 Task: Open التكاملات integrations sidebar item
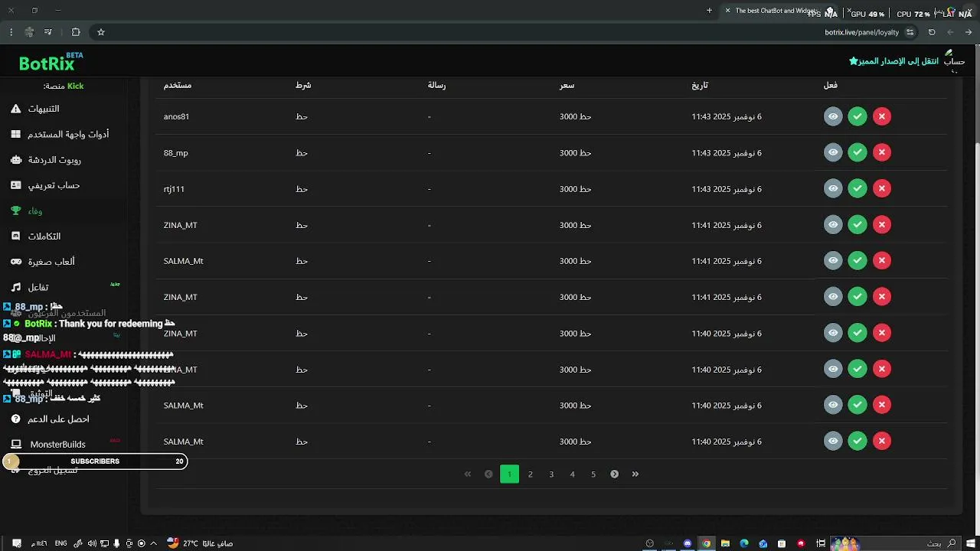coord(37,236)
